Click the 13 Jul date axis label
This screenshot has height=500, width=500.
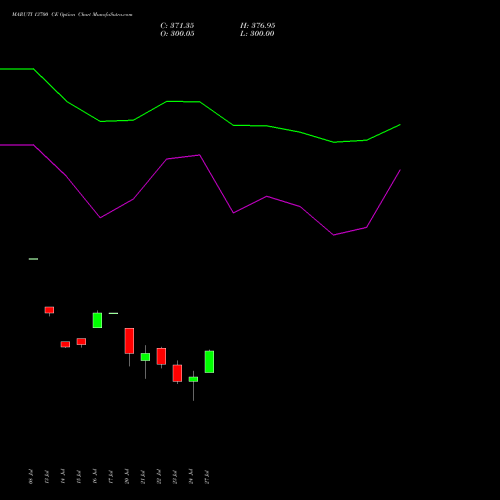click(x=47, y=477)
